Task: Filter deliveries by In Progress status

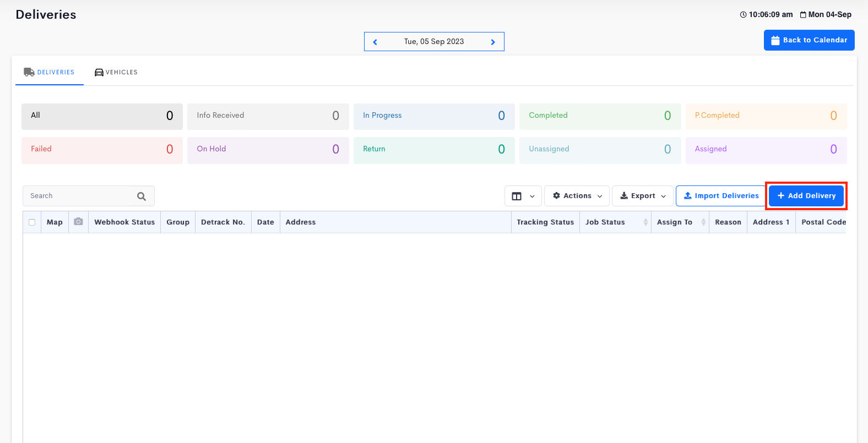Action: pyautogui.click(x=433, y=116)
